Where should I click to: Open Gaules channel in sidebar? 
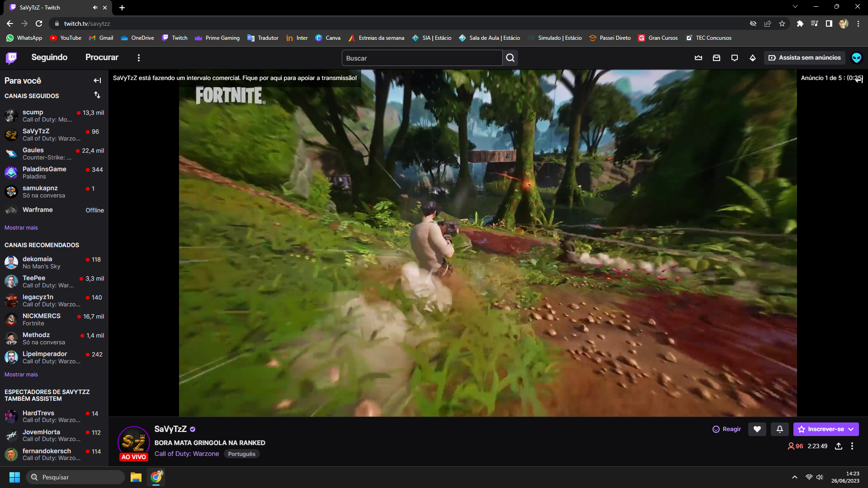(54, 154)
